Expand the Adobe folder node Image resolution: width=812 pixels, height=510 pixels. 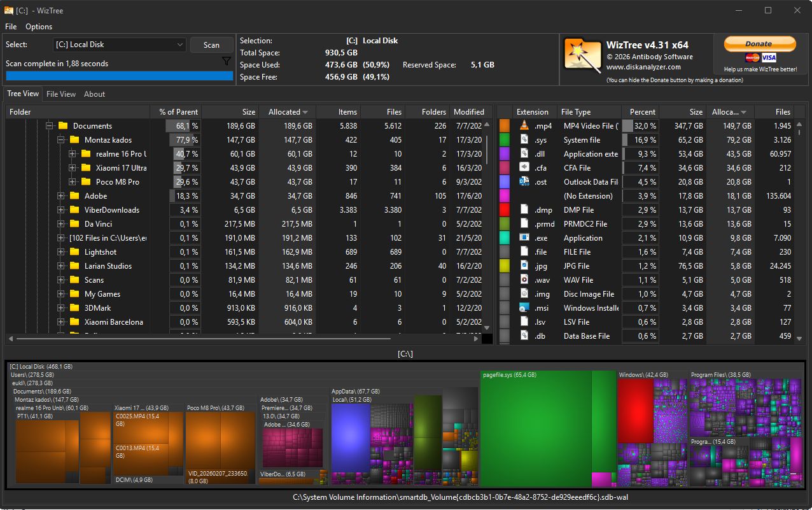(x=61, y=195)
